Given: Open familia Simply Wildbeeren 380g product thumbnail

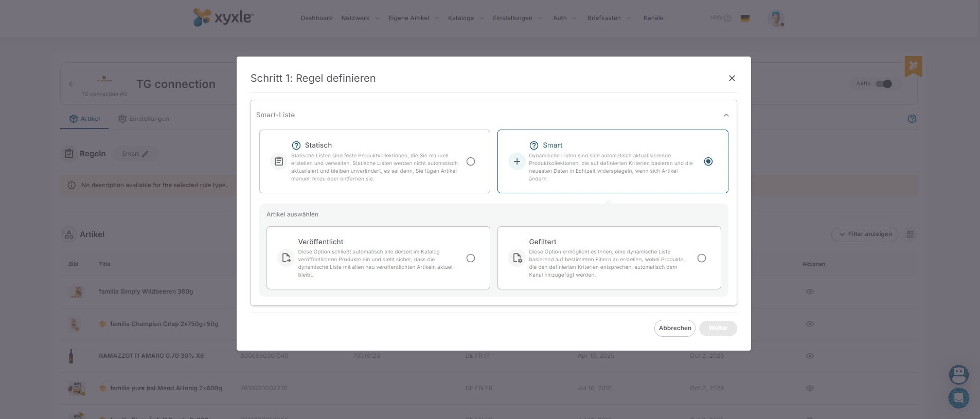Looking at the screenshot, I should (76, 292).
